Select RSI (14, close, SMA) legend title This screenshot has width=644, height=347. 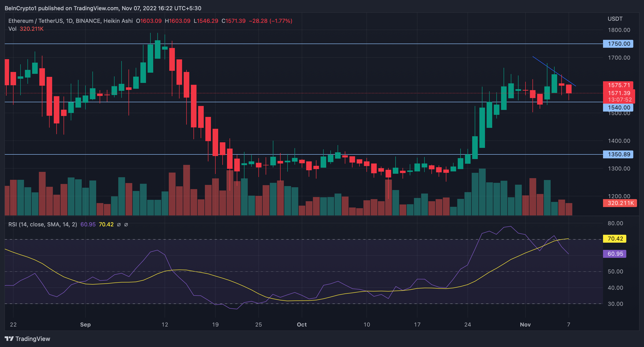(x=43, y=225)
